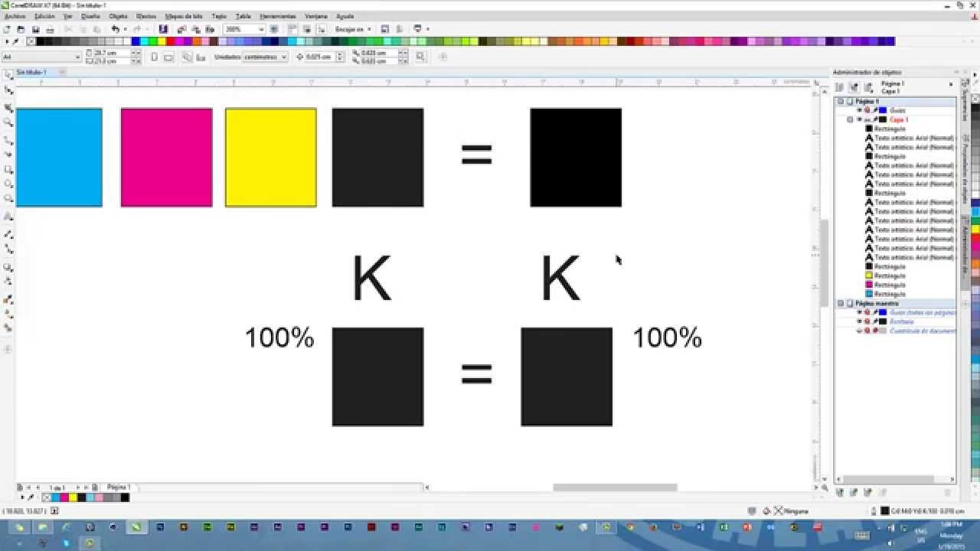Select the Página 1 page tab
The width and height of the screenshot is (980, 551).
[x=119, y=487]
